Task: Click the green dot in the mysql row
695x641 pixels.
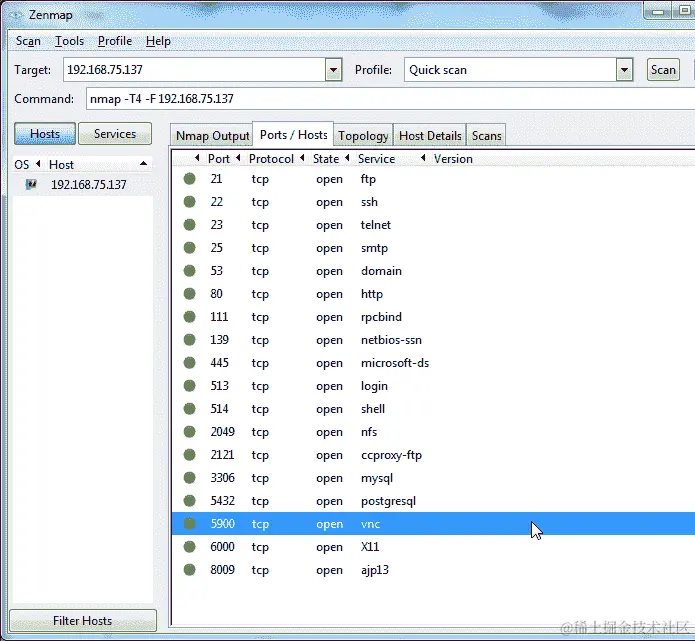Action: point(190,478)
